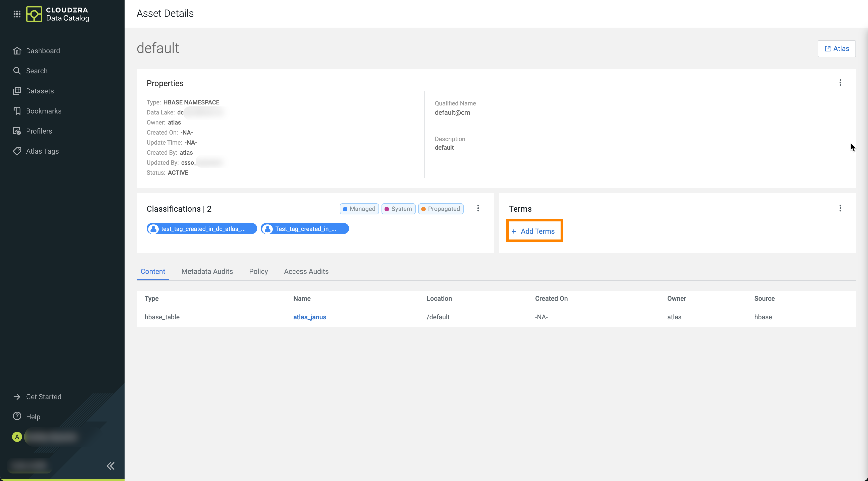Open Terms panel three-dot menu
The width and height of the screenshot is (868, 481).
pyautogui.click(x=840, y=208)
